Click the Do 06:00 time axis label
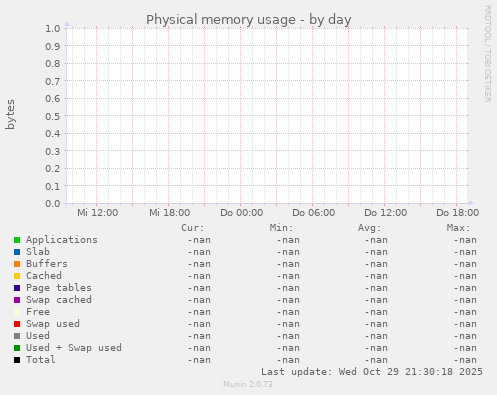This screenshot has height=395, width=497. [314, 213]
